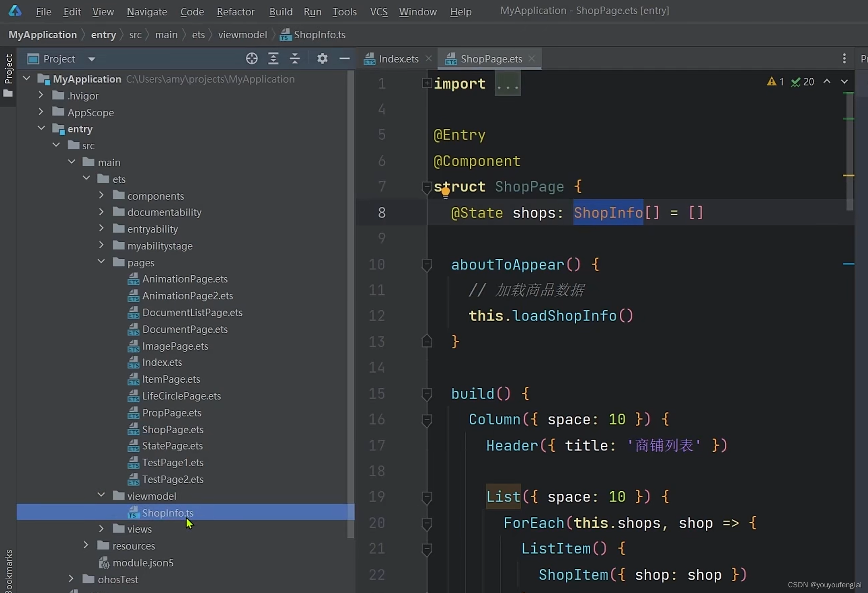Screen dimensions: 868x593
Task: Expand the folded import block
Action: coord(427,83)
